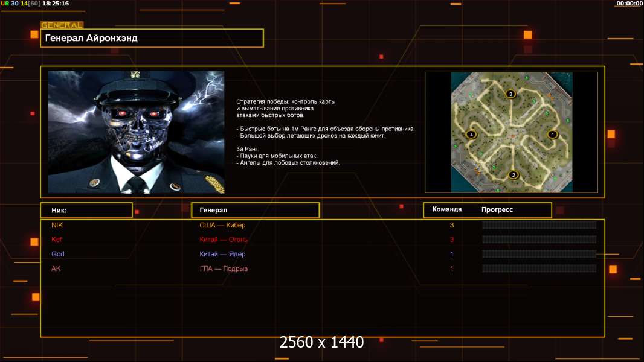Click 'Китай — Ядер' general entry

pos(222,254)
